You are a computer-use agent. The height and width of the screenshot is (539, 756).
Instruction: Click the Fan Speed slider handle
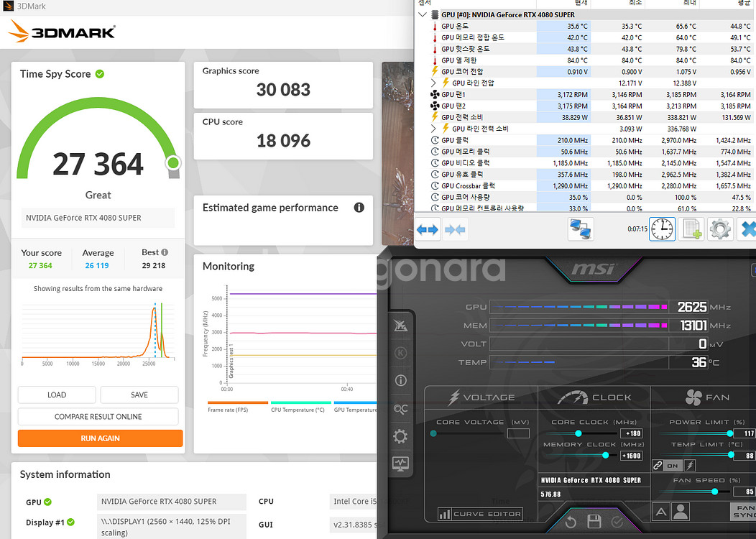click(x=714, y=492)
